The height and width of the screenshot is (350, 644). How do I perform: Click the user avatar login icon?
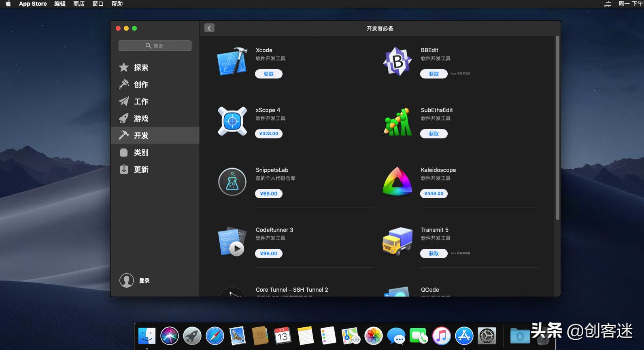coord(127,280)
